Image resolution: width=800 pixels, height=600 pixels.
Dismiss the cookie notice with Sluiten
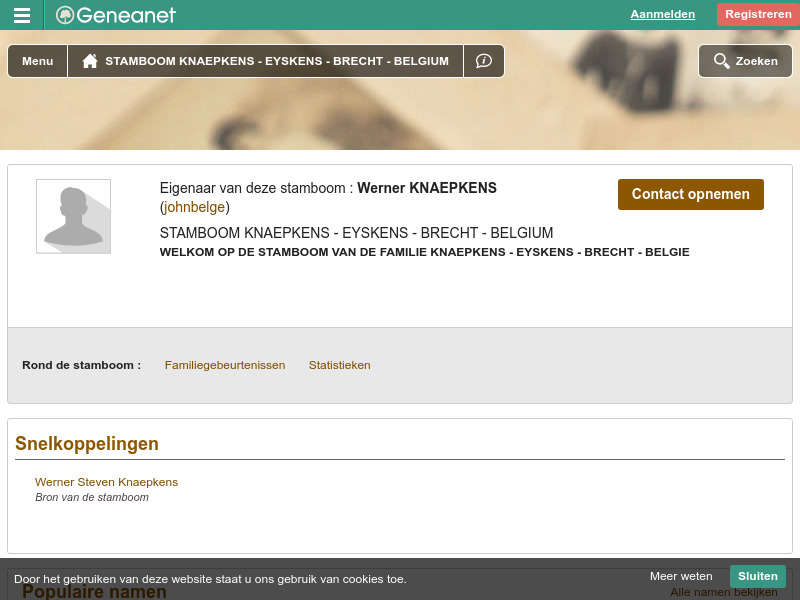coord(757,576)
